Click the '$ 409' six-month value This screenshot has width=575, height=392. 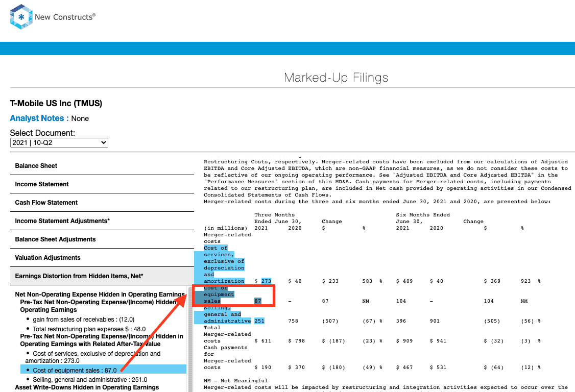(x=404, y=281)
